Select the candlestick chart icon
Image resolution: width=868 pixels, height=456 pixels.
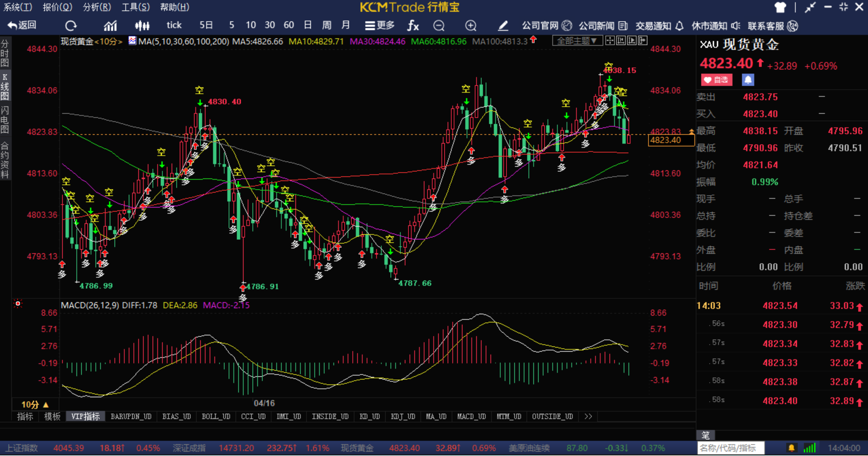point(142,25)
